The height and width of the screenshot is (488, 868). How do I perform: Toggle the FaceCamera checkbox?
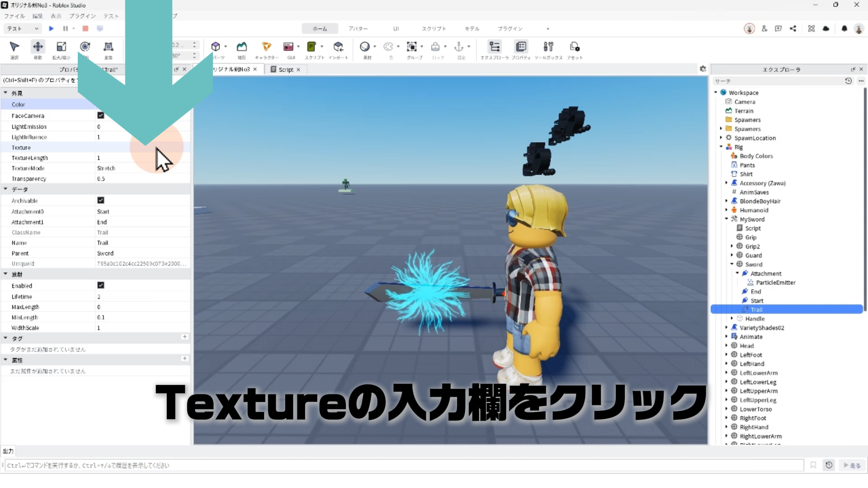101,116
